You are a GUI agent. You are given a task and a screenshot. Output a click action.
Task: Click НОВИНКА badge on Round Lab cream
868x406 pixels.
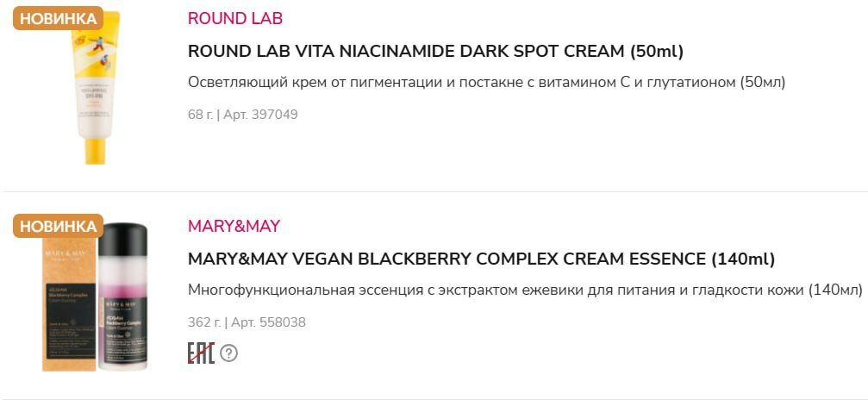58,18
